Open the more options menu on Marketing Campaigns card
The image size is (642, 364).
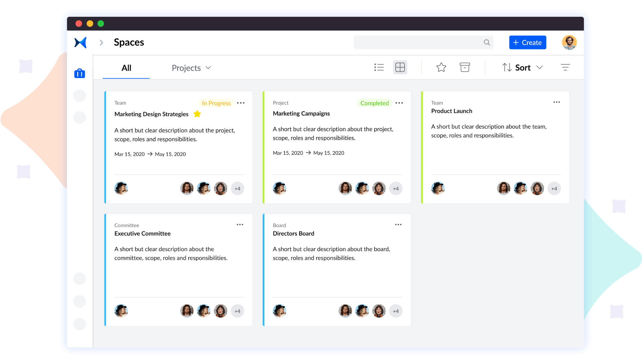[399, 103]
